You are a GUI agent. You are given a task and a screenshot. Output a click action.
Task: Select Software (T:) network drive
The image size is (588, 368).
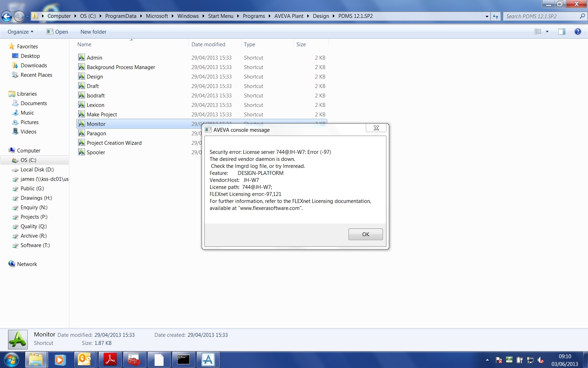(x=35, y=245)
